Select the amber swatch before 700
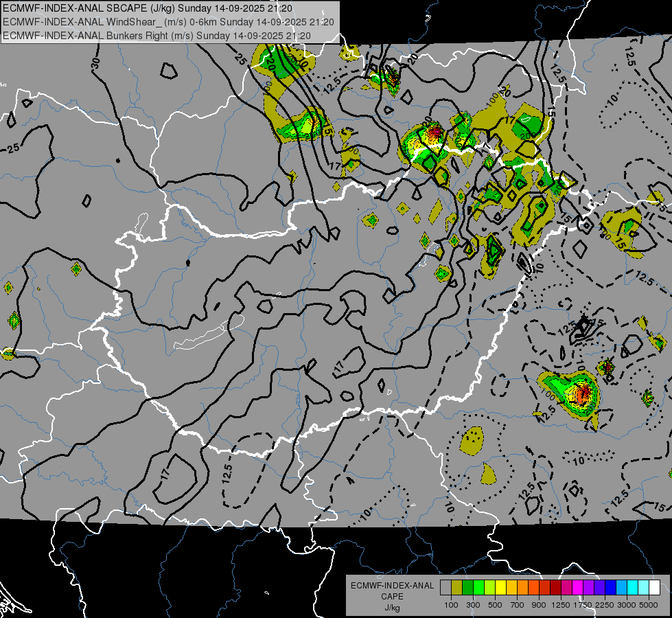The height and width of the screenshot is (618, 672). (511, 588)
